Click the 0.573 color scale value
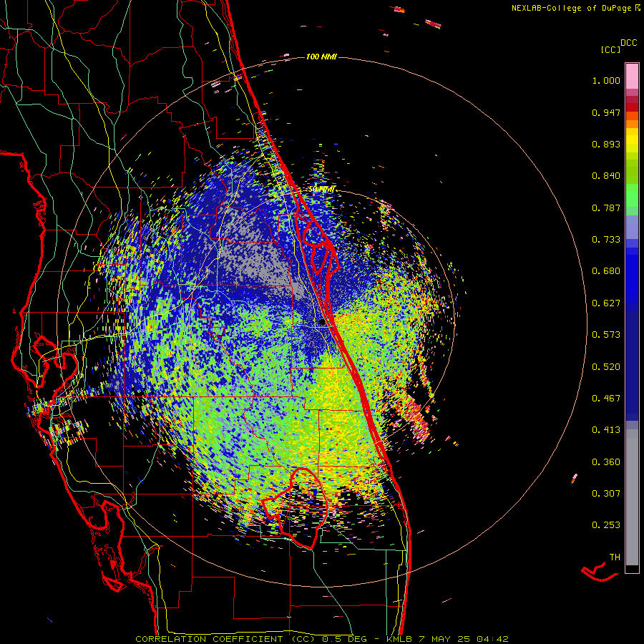 (606, 335)
